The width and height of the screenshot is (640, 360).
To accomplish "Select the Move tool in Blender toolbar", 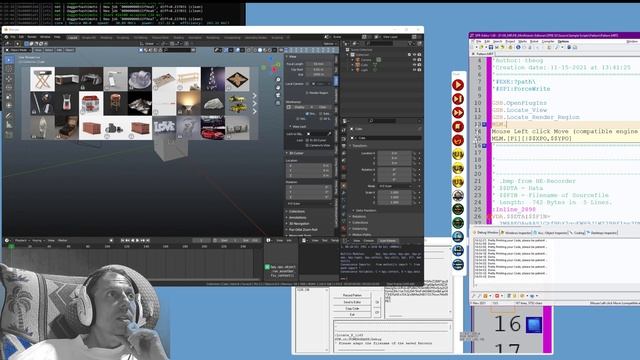I will [x=9, y=78].
